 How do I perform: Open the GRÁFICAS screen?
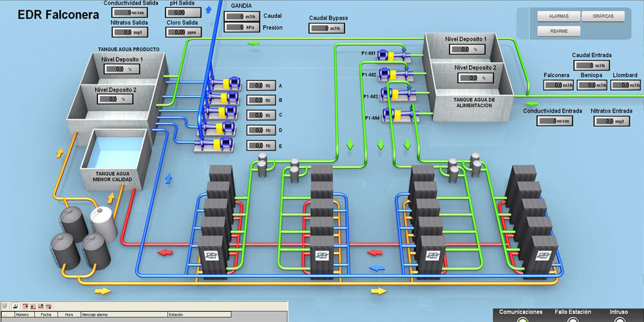point(603,16)
